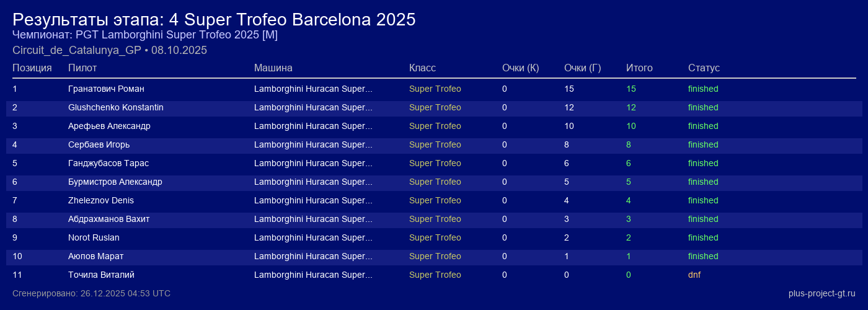This screenshot has height=310, width=868.
Task: Click the Статус column header
Action: pyautogui.click(x=704, y=68)
